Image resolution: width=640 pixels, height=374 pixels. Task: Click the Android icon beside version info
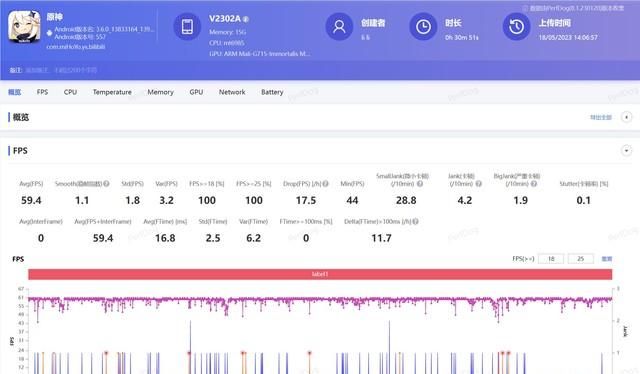point(49,33)
